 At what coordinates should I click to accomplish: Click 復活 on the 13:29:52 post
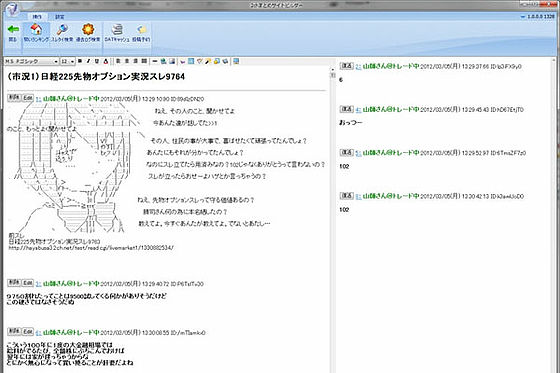346,152
